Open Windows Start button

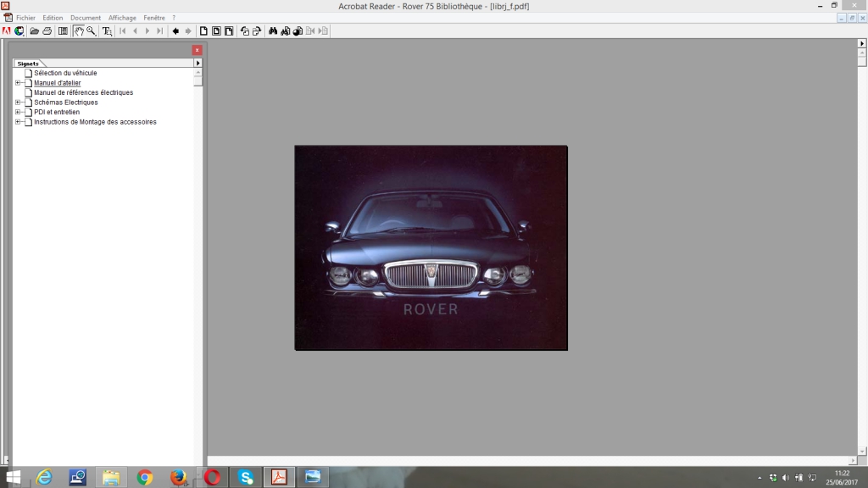click(13, 477)
